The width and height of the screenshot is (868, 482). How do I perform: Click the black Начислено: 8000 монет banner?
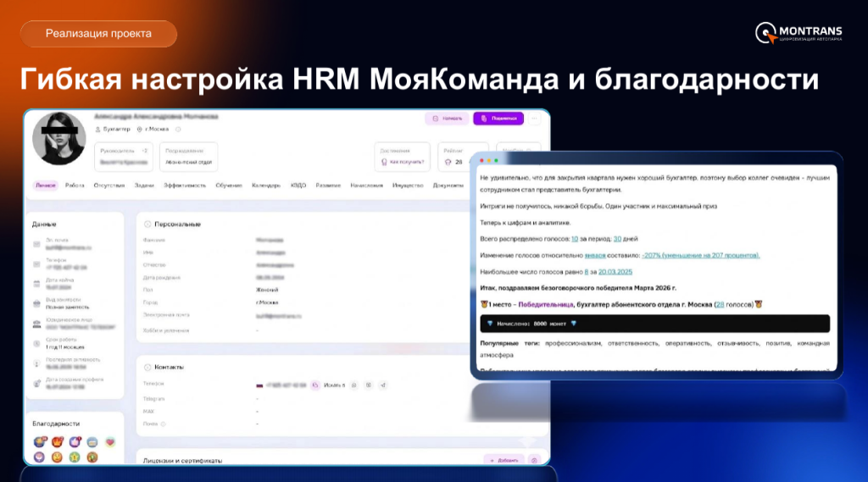click(655, 324)
